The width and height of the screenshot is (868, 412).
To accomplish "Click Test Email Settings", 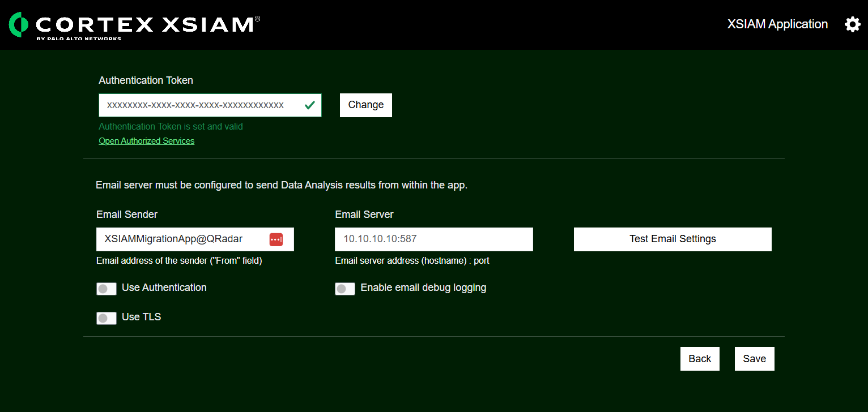I will tap(673, 239).
